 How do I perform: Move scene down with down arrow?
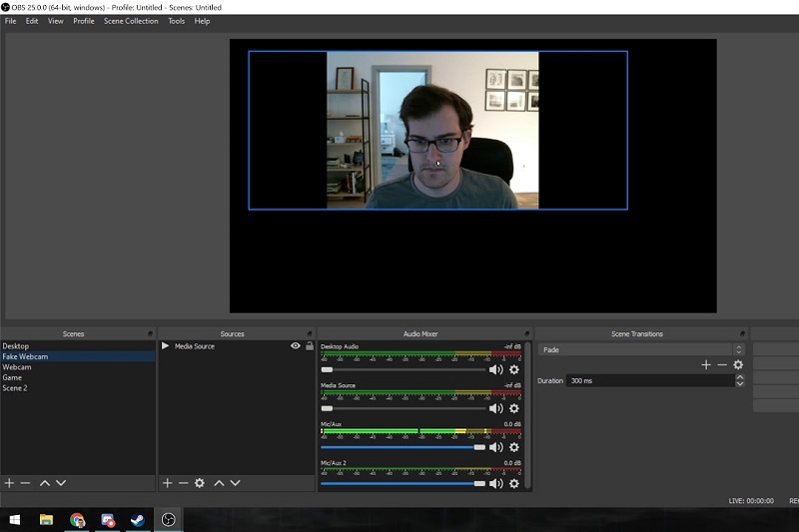(61, 483)
